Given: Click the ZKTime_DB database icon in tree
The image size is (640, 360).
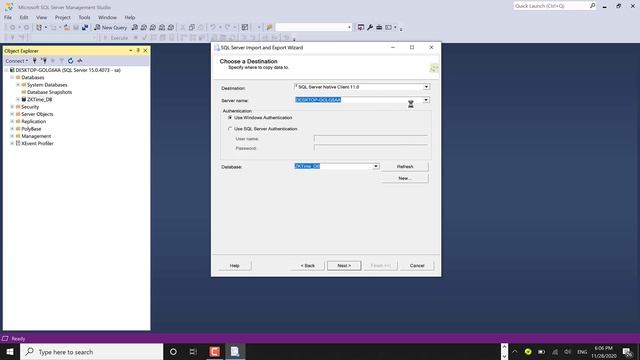Looking at the screenshot, I should [24, 99].
